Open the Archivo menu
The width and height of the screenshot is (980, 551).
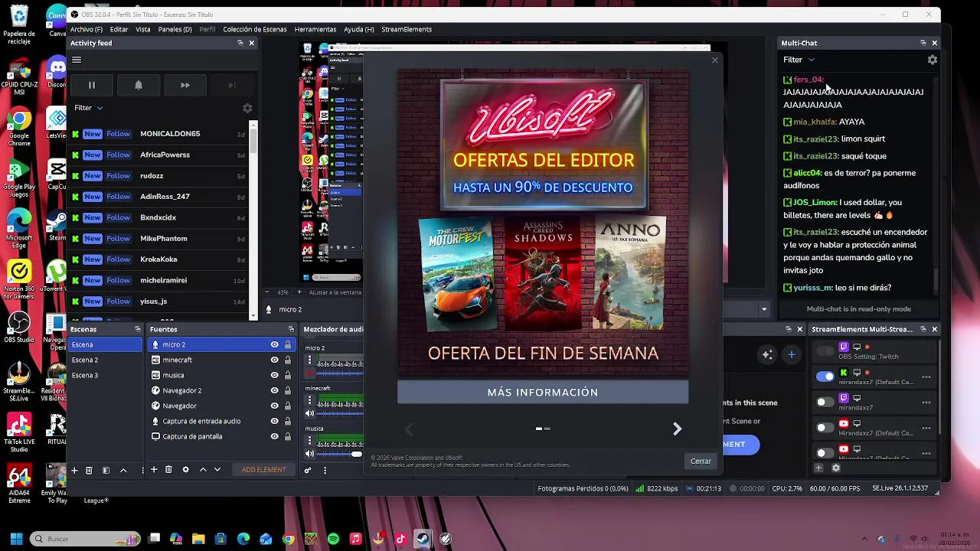(x=87, y=29)
